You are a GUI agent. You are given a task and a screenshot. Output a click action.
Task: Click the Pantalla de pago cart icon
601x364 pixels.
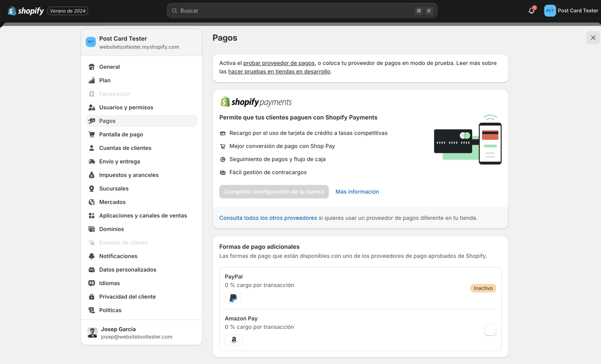pos(91,134)
